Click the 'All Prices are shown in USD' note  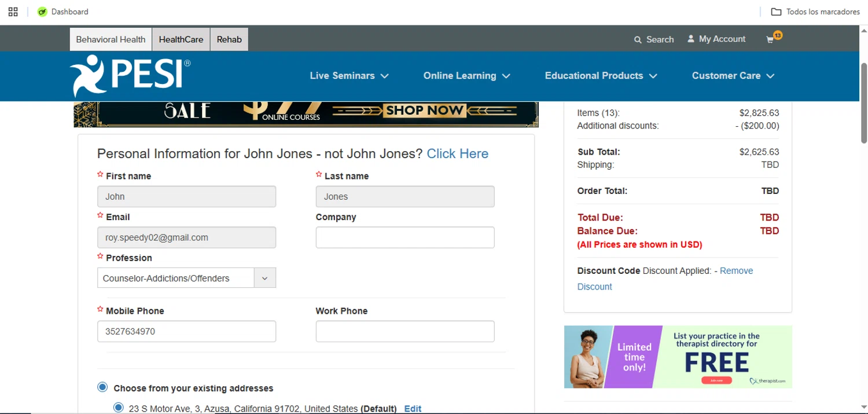(x=639, y=244)
